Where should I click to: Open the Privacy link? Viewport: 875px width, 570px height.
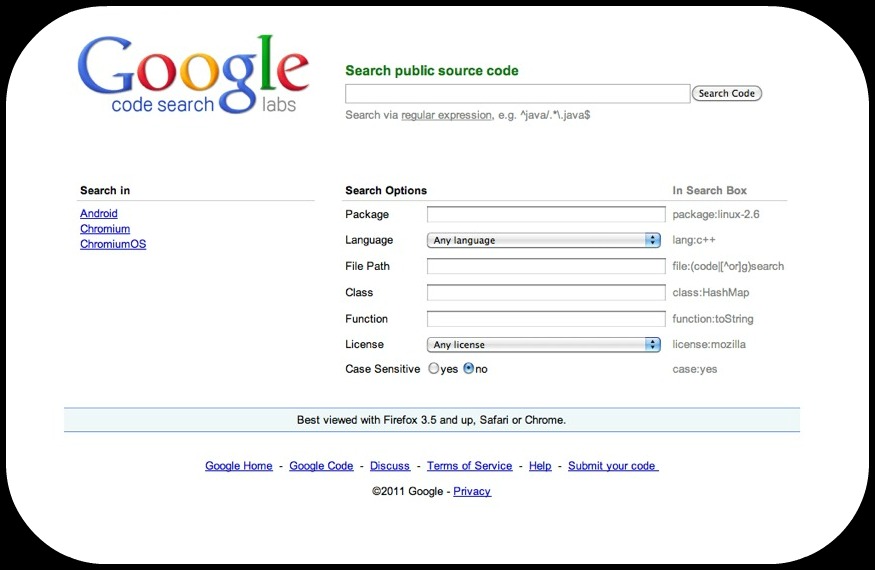pyautogui.click(x=472, y=491)
